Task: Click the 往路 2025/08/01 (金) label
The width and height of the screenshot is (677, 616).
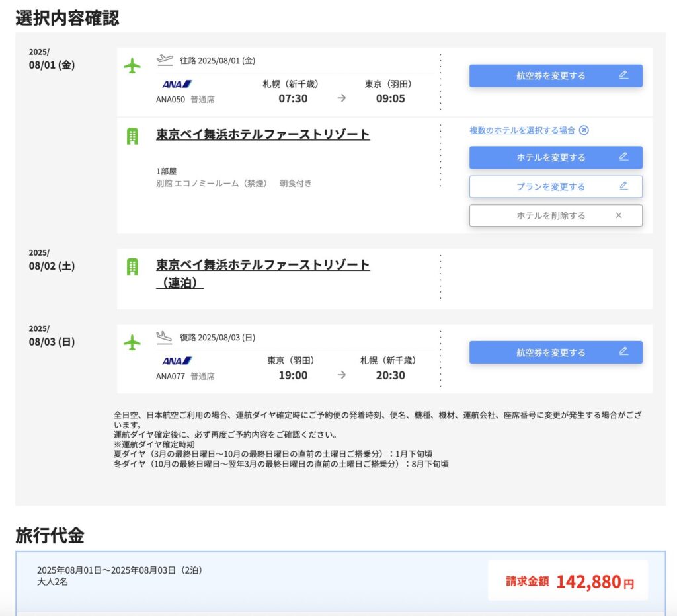Action: point(218,61)
